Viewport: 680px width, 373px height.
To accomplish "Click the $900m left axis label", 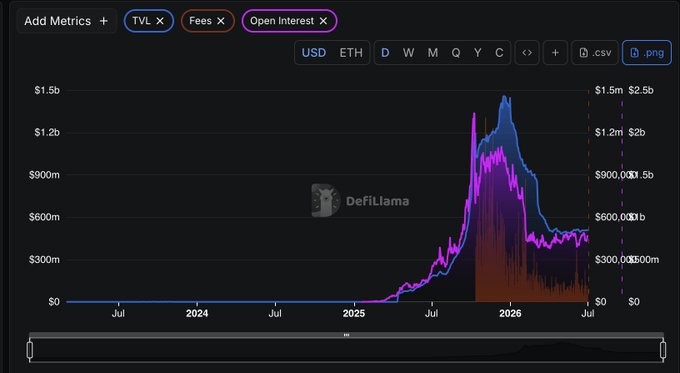I will pos(44,175).
